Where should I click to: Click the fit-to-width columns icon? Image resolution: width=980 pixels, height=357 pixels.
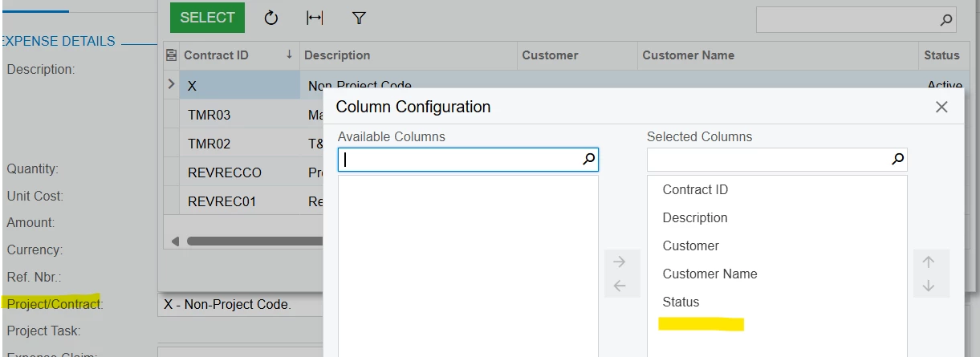(x=315, y=18)
